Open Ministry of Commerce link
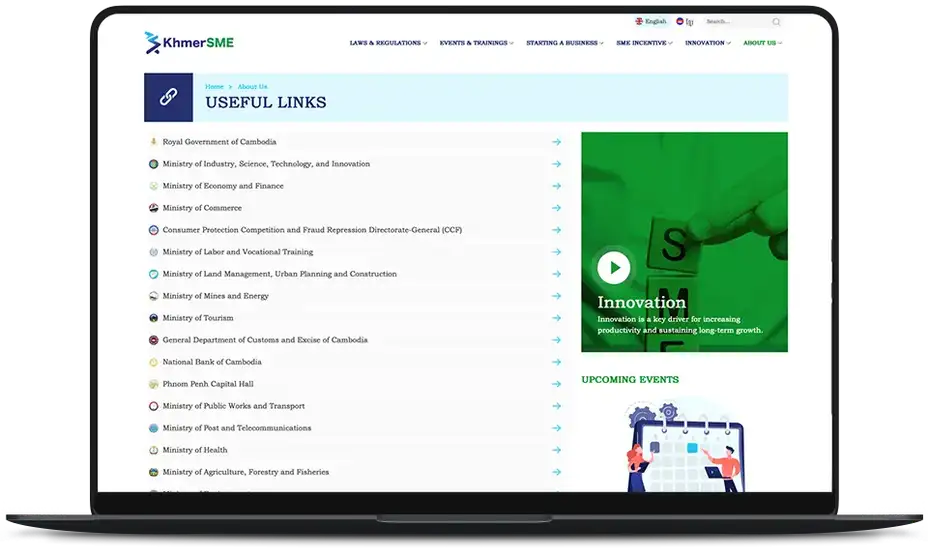928x556 pixels. coord(202,208)
